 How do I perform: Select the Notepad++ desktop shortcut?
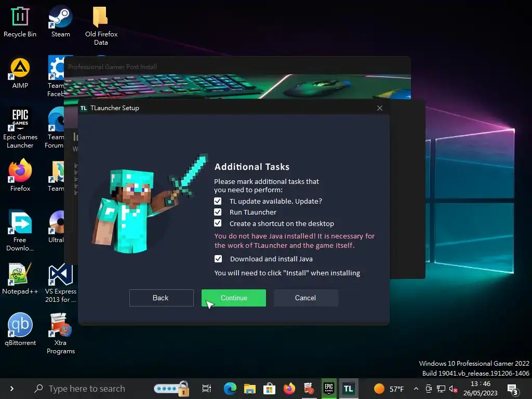[20, 278]
